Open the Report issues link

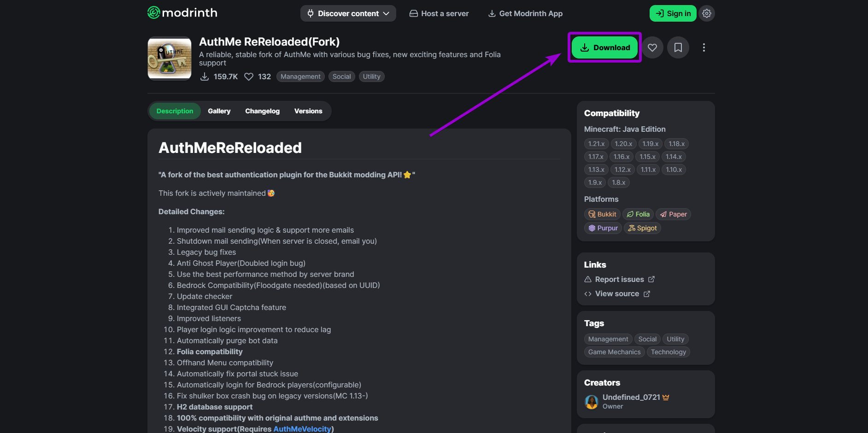coord(619,279)
